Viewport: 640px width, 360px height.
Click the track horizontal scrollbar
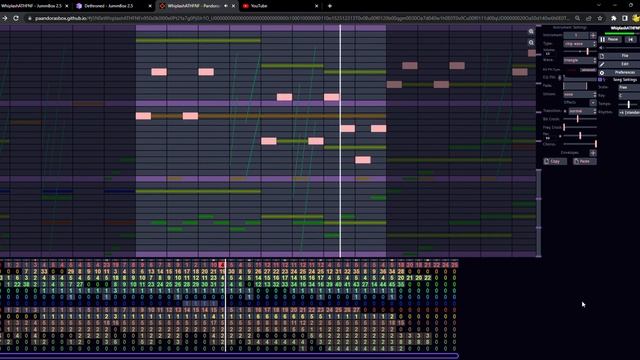[229, 356]
